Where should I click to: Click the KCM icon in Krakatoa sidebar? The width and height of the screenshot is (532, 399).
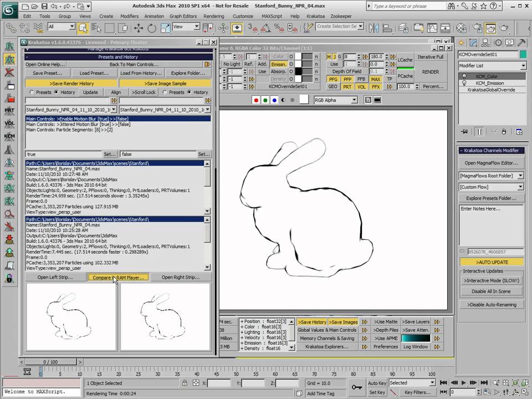[x=9, y=136]
